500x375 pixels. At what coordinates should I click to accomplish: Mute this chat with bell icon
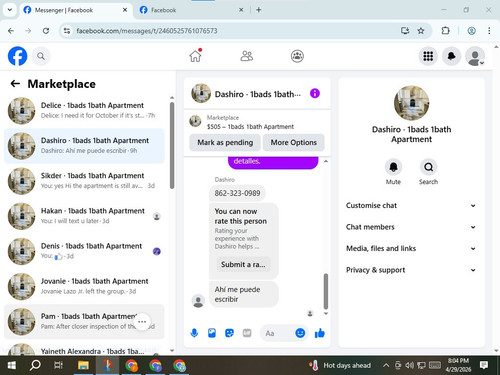393,167
